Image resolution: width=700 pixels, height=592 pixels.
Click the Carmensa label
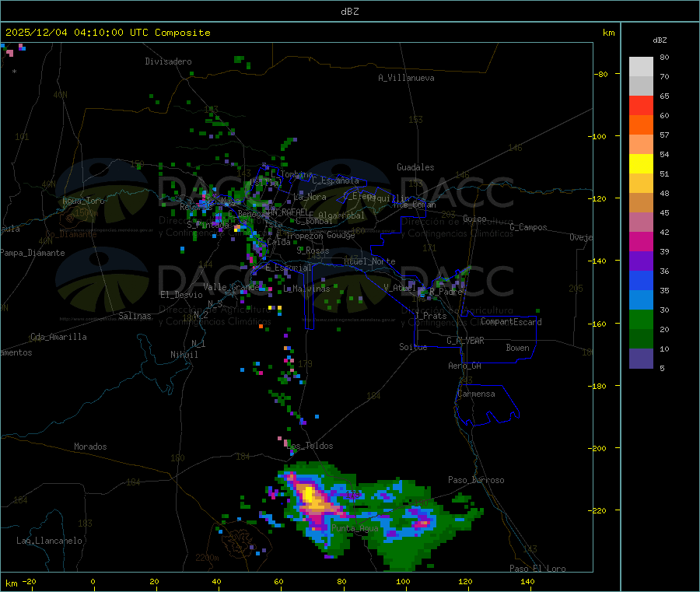tap(476, 394)
